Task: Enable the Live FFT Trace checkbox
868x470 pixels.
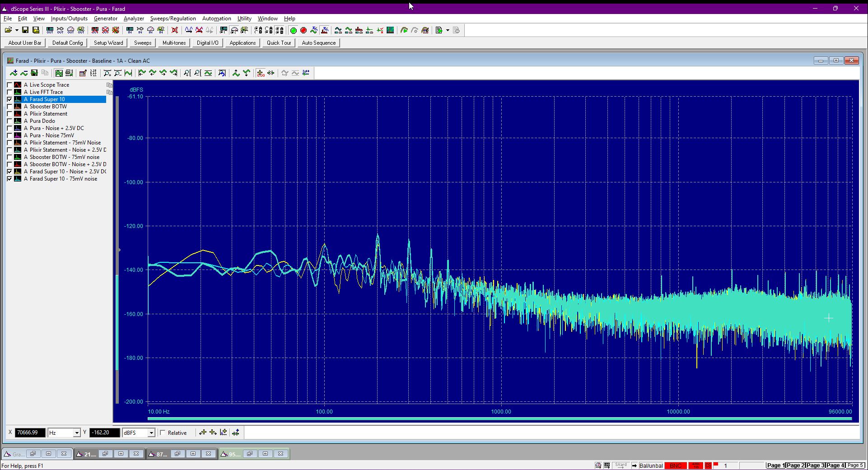Action: (9, 92)
